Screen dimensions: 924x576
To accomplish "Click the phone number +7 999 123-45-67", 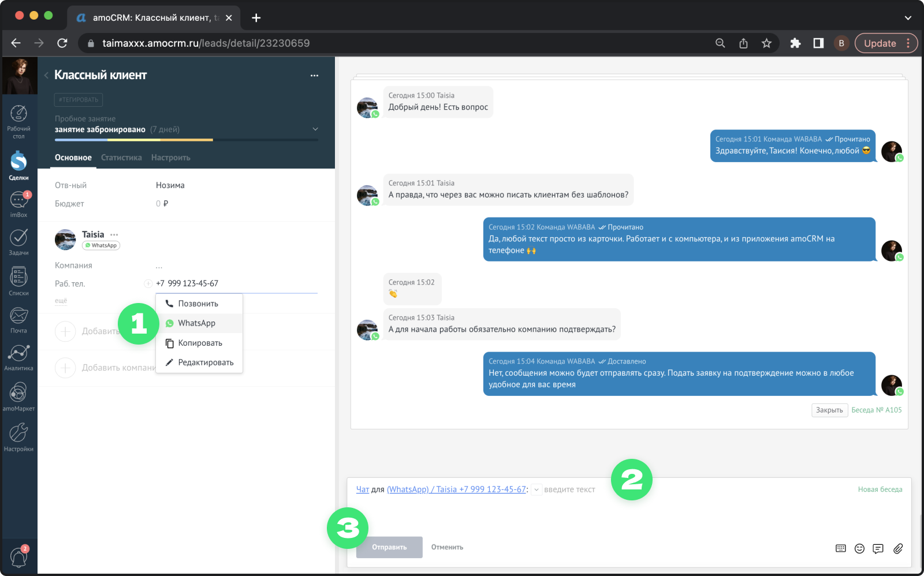I will [187, 283].
